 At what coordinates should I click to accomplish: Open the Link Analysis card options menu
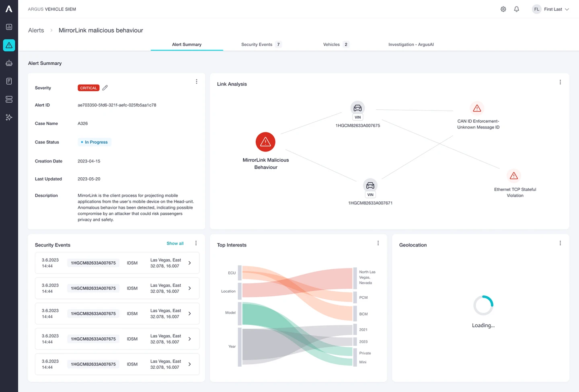pyautogui.click(x=560, y=82)
